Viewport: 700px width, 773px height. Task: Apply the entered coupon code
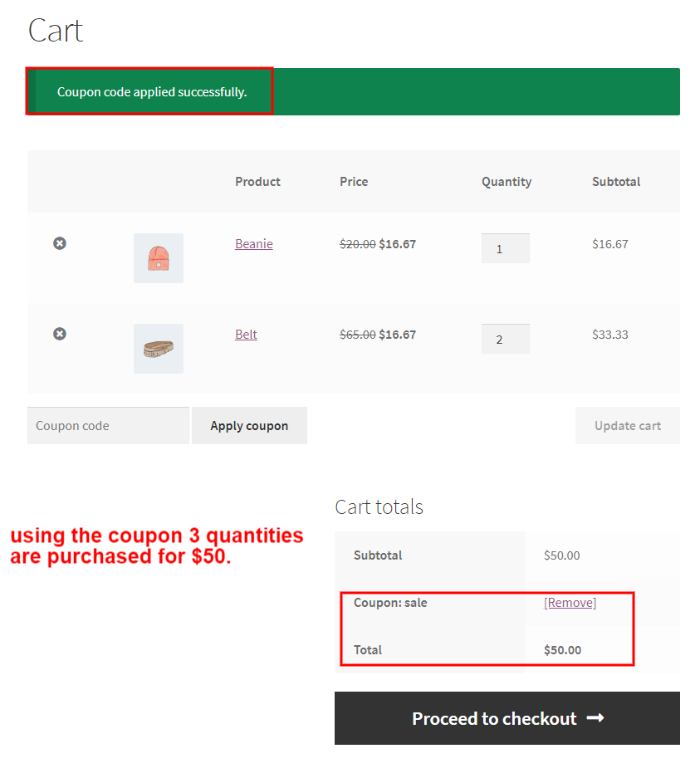tap(249, 425)
